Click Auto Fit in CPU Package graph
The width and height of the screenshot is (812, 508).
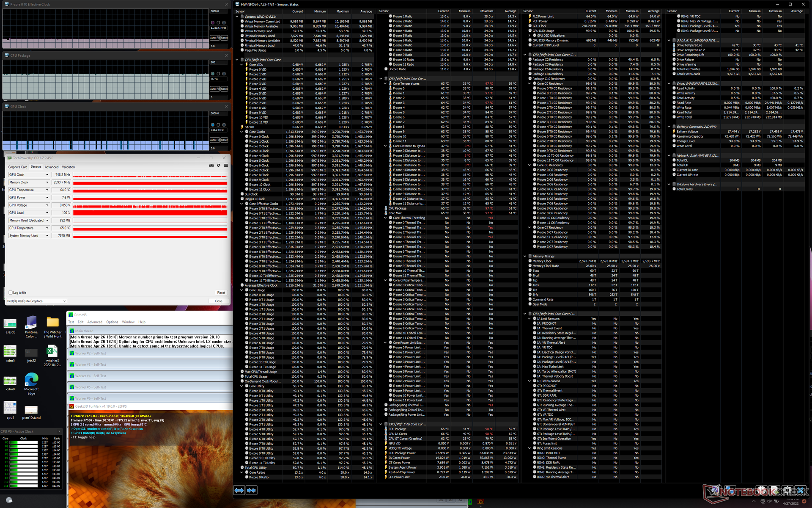(214, 89)
